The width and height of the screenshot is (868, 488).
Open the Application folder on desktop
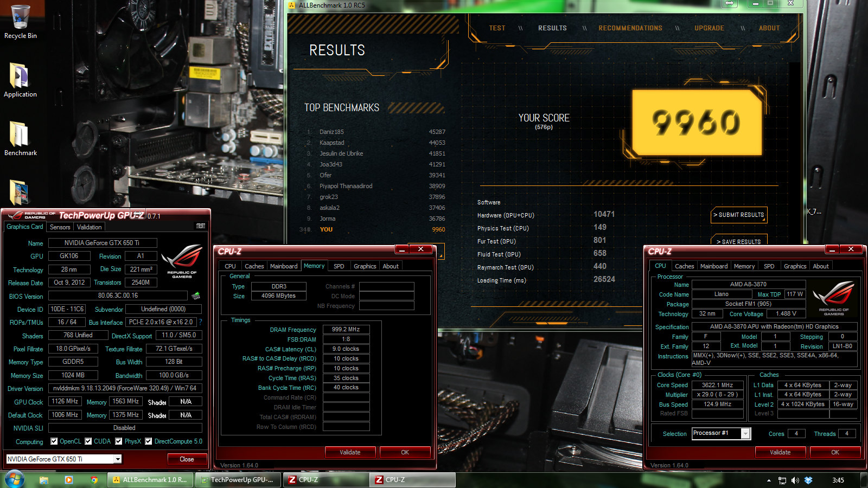coord(20,80)
